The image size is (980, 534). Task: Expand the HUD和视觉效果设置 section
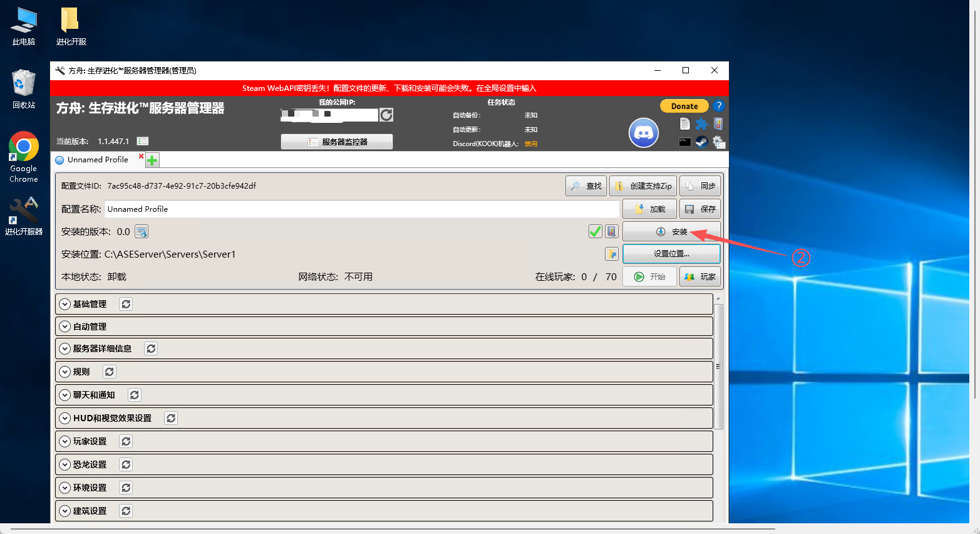coord(64,418)
